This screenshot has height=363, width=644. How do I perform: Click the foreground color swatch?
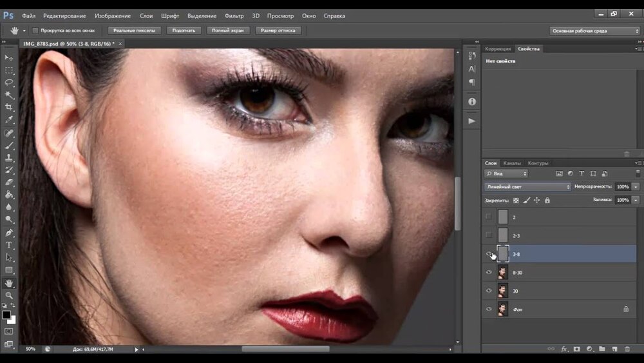tap(6, 315)
